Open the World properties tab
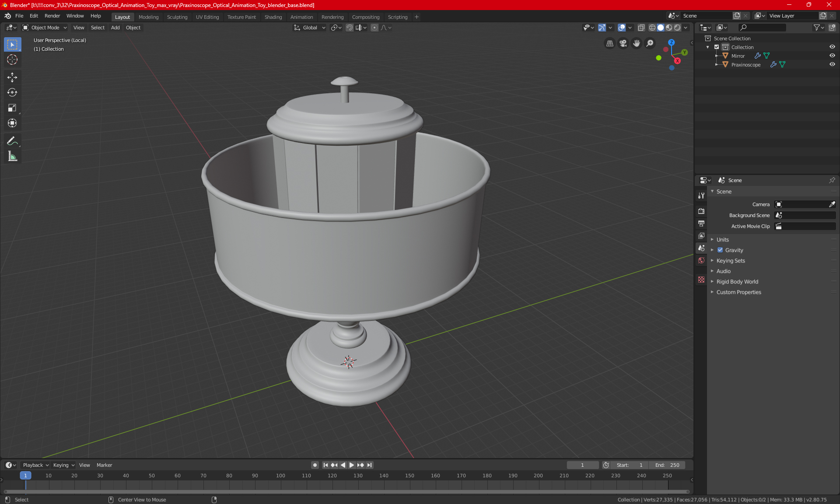 point(701,260)
